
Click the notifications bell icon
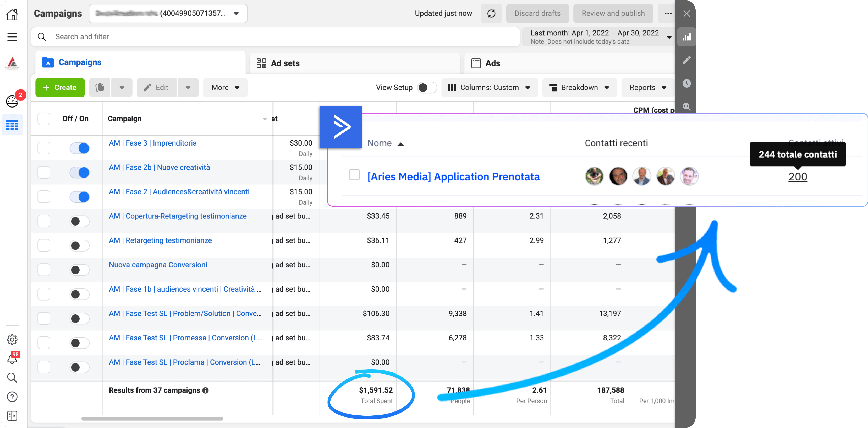tap(12, 359)
